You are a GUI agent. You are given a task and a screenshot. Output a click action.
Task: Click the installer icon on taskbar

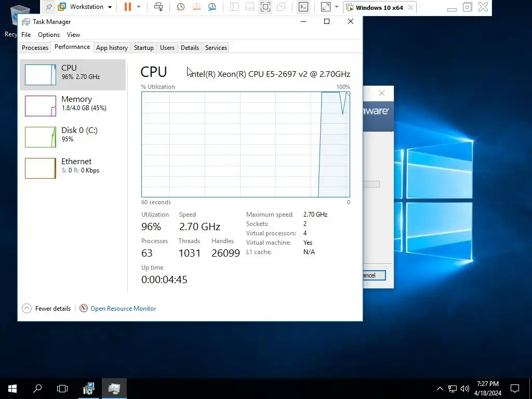coord(89,389)
